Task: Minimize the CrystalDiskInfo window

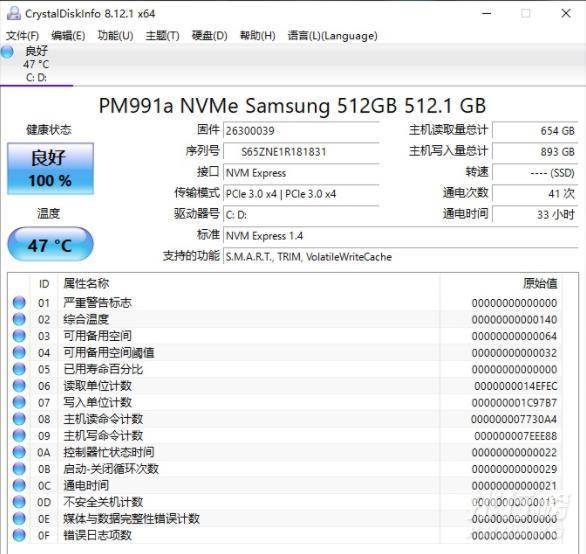Action: (x=487, y=13)
